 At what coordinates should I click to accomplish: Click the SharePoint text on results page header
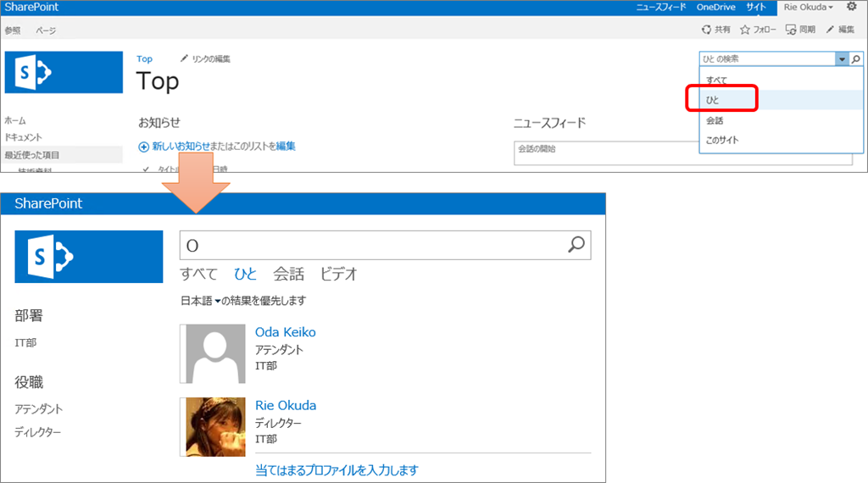[x=48, y=203]
